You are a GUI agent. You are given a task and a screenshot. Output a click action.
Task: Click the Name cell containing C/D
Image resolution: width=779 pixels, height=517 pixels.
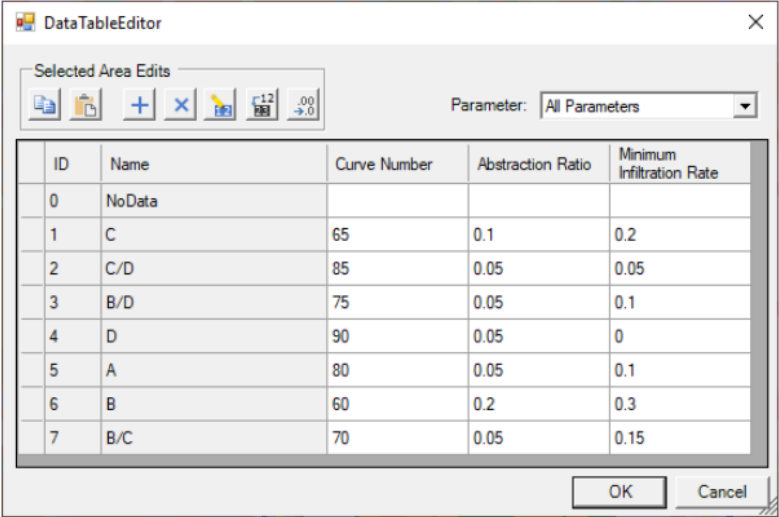[x=213, y=269]
